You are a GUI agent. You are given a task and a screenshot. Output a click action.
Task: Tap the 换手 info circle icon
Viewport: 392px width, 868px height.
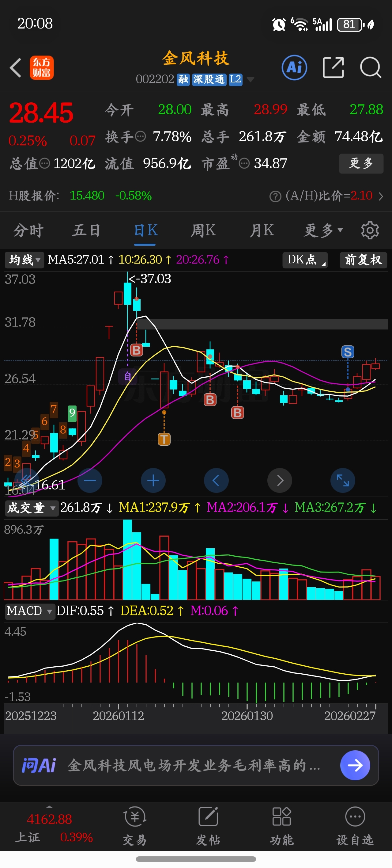141,136
